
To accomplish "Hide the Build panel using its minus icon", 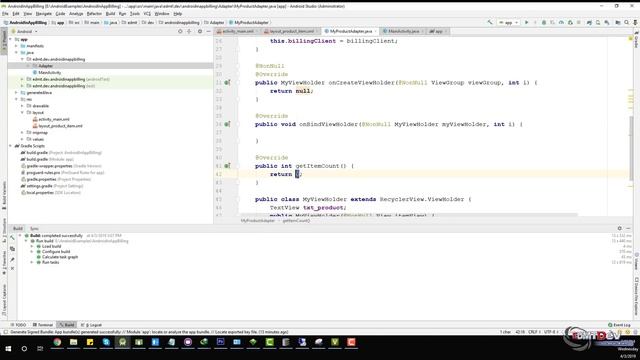I will coord(629,229).
